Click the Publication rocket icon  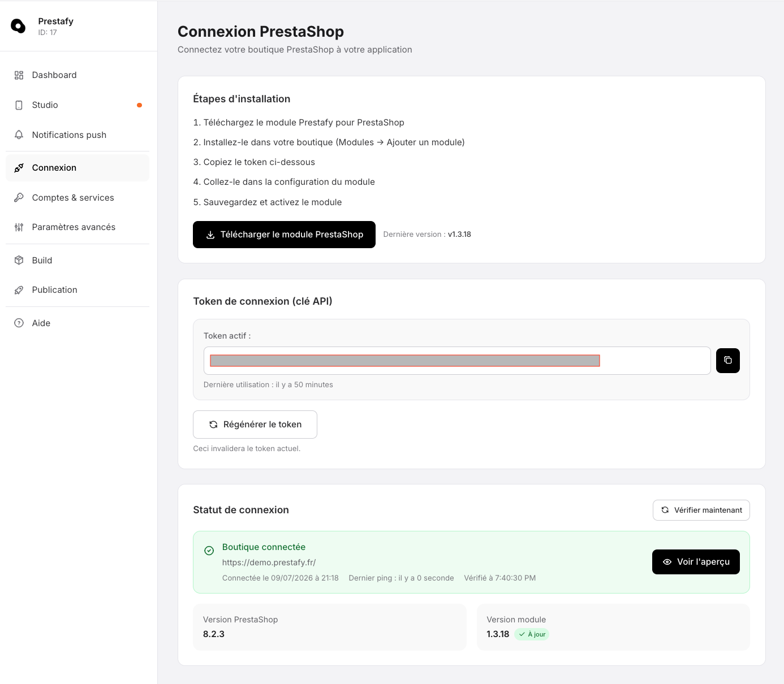coord(19,290)
